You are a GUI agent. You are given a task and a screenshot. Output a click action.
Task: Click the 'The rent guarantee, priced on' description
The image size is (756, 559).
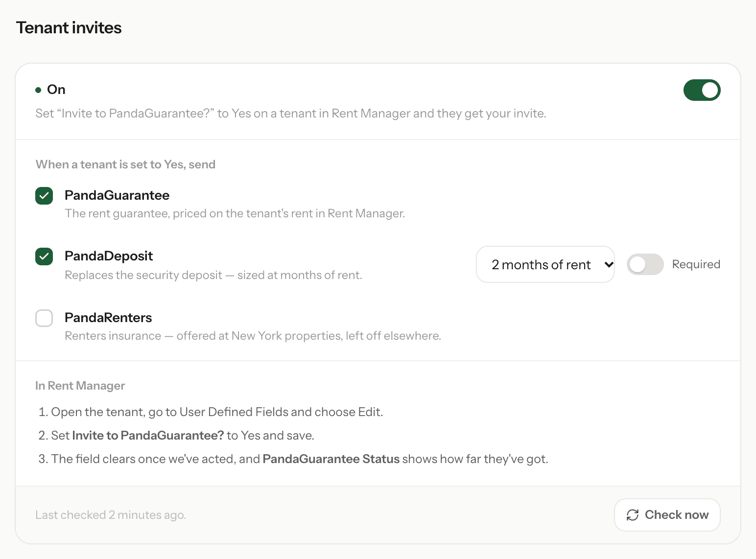coord(235,213)
